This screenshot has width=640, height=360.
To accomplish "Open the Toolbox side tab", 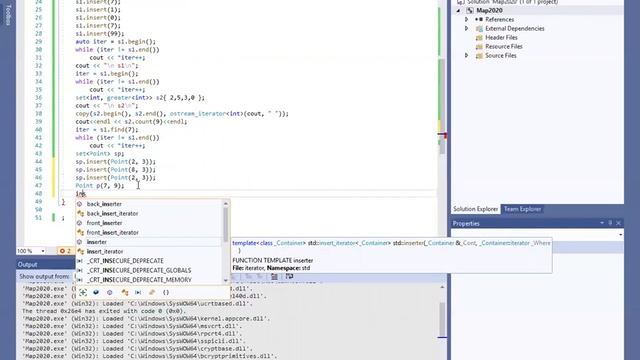I will (8, 16).
